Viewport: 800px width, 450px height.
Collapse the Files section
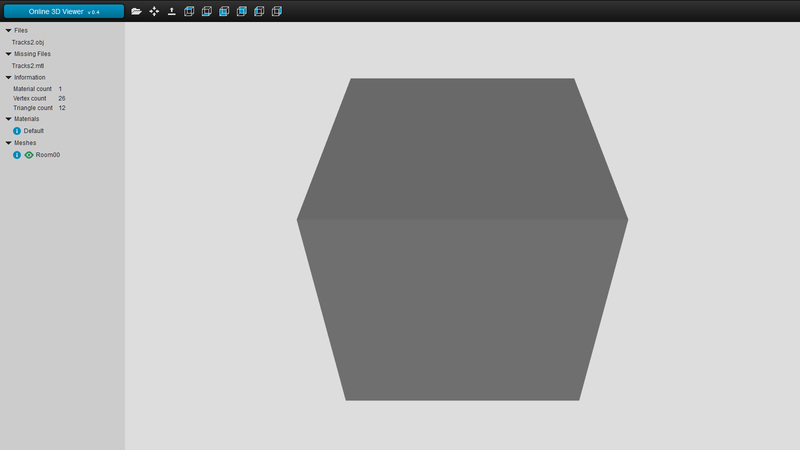(x=8, y=31)
